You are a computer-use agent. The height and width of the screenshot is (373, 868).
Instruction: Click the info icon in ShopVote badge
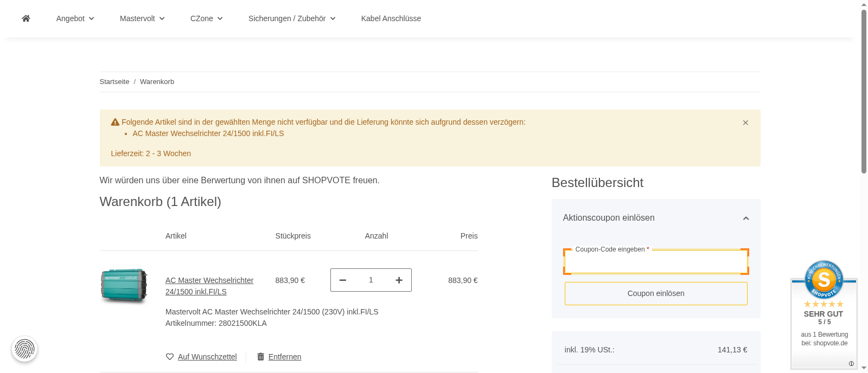[x=851, y=364]
